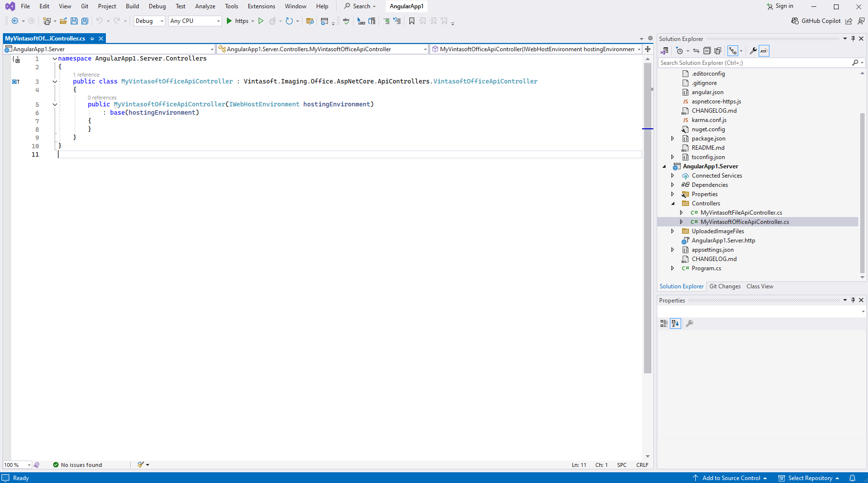Click the green Start https run button
Viewport: 868px width, 483px height.
pos(229,21)
